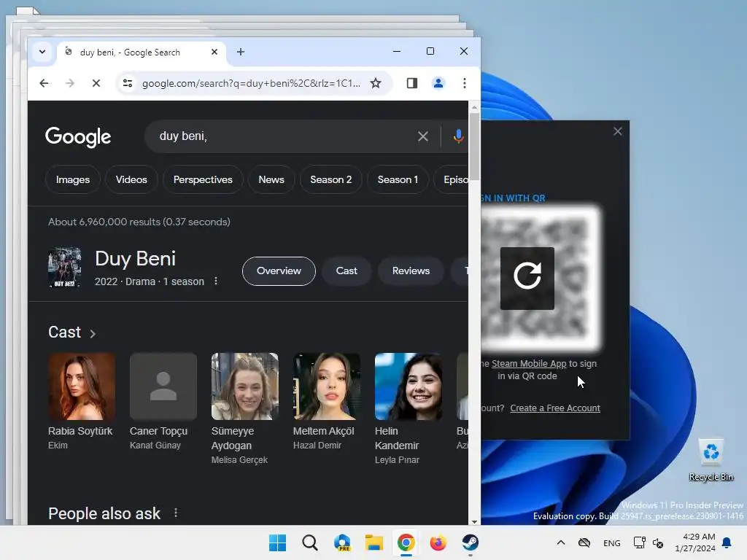The height and width of the screenshot is (560, 747).
Task: Open the tab search dropdown in Chrome
Action: point(42,52)
